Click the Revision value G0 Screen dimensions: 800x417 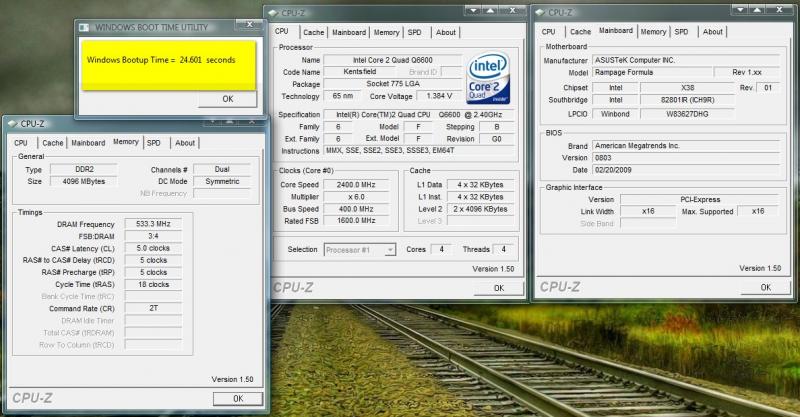[496, 139]
